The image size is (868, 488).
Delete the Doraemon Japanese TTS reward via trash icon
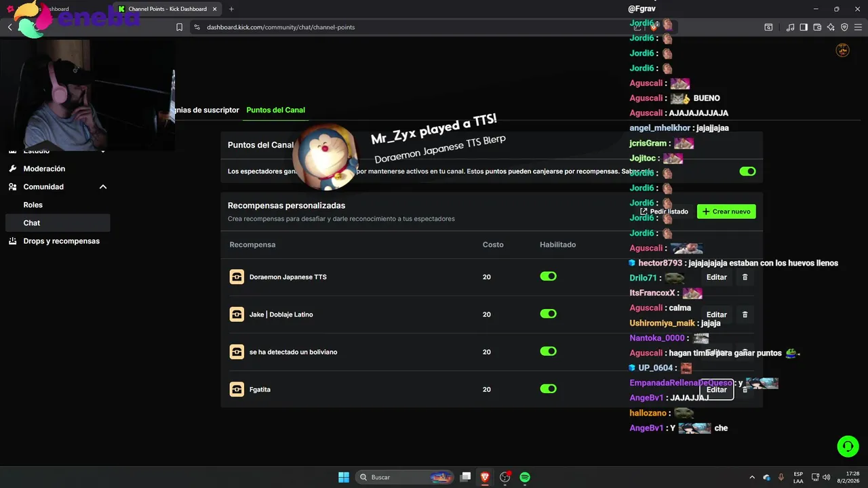click(745, 277)
